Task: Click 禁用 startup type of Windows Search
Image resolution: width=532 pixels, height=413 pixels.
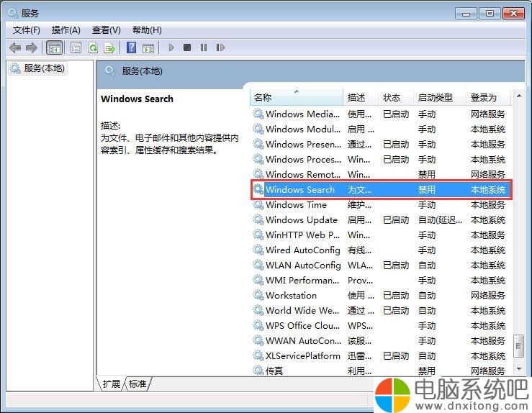Action: [426, 189]
